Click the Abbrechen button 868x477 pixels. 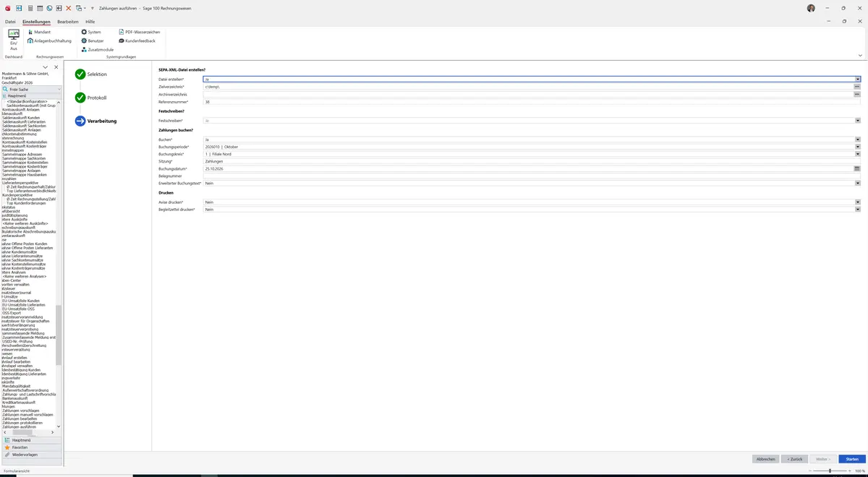point(765,459)
